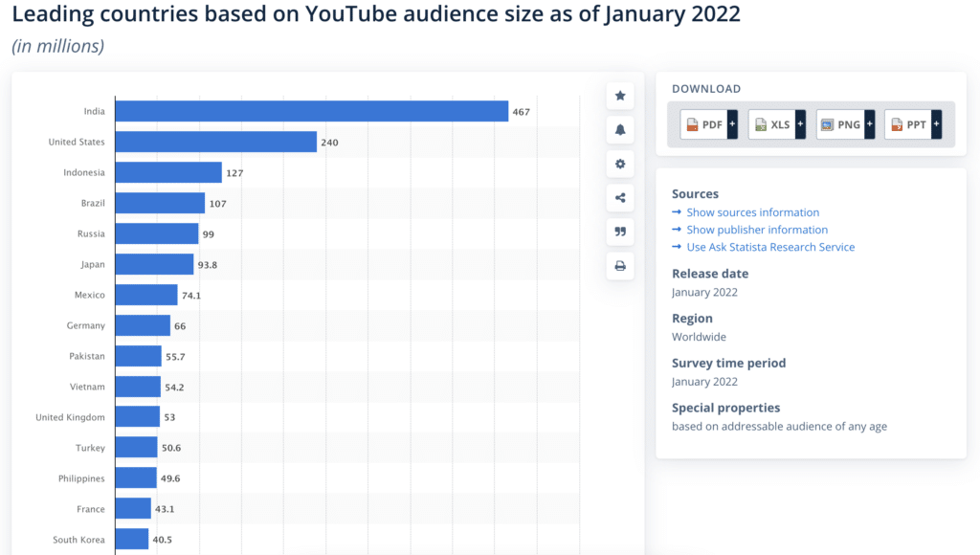Viewport: 980px width, 555px height.
Task: Click the Turkey bar
Action: (136, 448)
